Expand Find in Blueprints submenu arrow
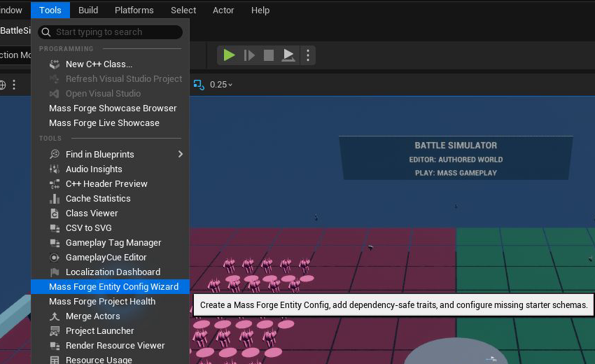 (x=180, y=154)
